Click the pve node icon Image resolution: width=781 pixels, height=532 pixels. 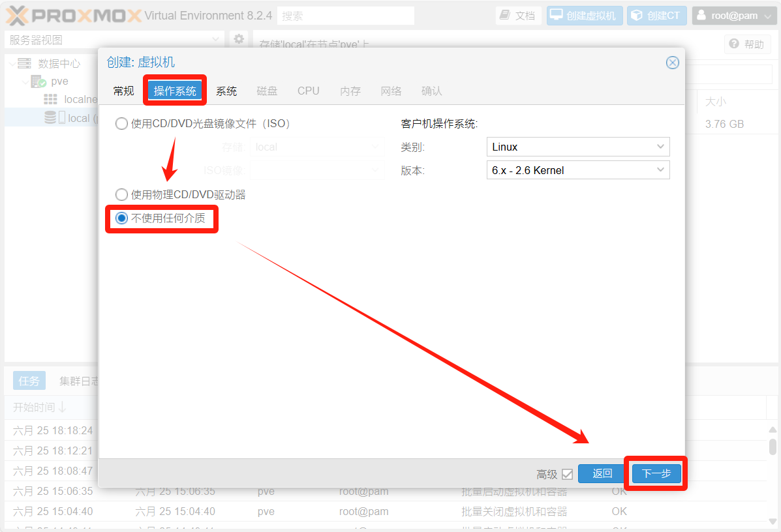point(38,81)
